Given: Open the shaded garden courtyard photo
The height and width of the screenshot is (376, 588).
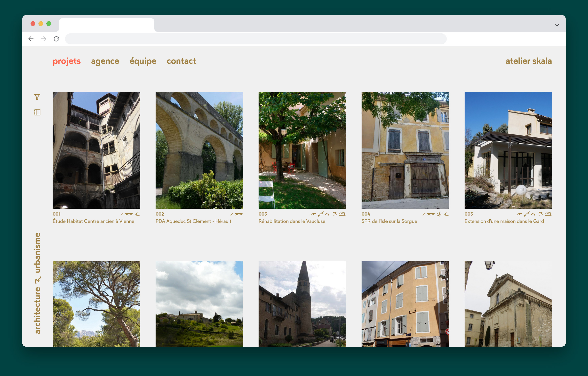Looking at the screenshot, I should 302,150.
